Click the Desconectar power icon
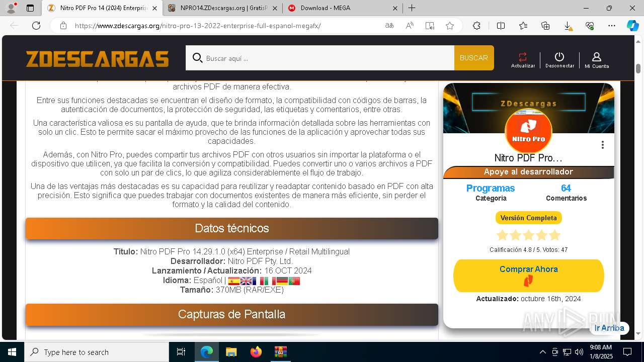The image size is (644, 362). pyautogui.click(x=559, y=57)
